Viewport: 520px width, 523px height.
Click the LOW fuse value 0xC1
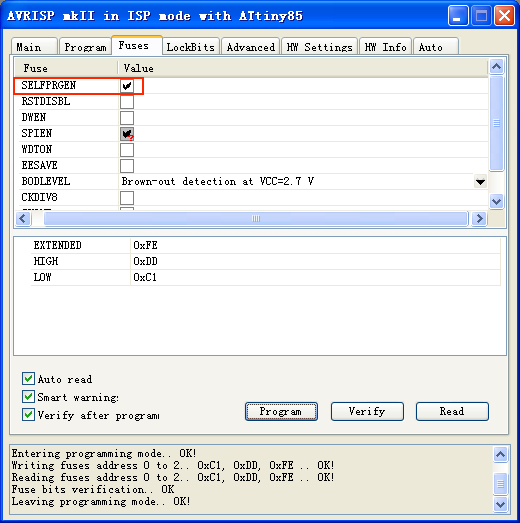145,278
